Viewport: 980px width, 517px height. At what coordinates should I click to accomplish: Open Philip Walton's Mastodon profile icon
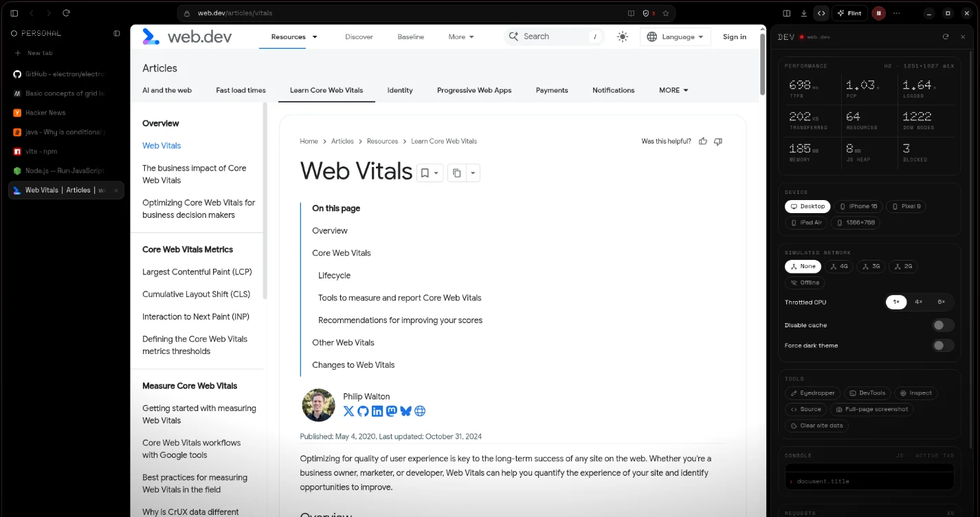click(392, 411)
